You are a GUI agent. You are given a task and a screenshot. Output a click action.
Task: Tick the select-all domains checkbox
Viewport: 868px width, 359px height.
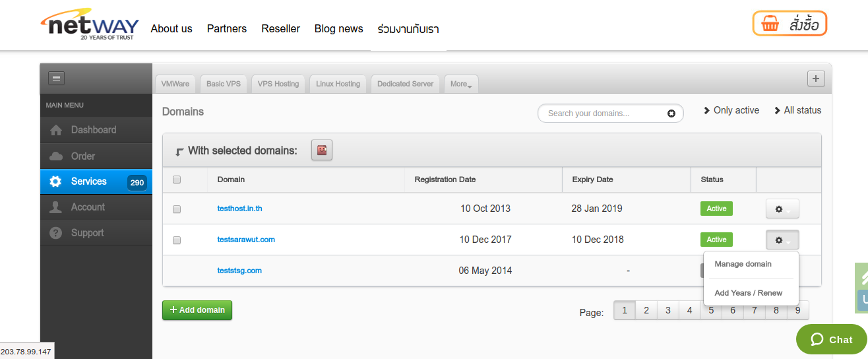(x=176, y=179)
